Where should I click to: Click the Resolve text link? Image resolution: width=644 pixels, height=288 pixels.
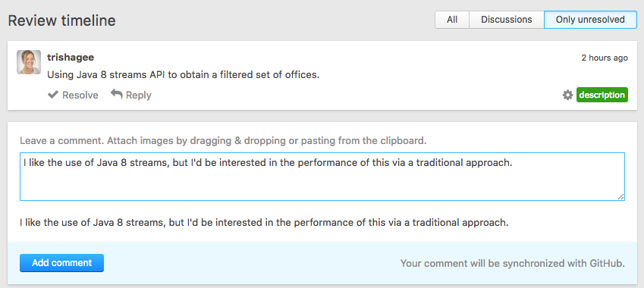80,95
